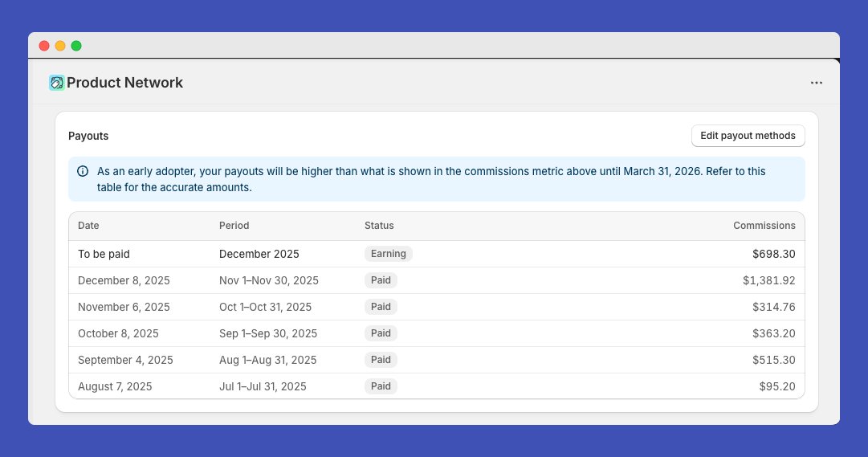Click Paid badge in September 4 row

381,360
